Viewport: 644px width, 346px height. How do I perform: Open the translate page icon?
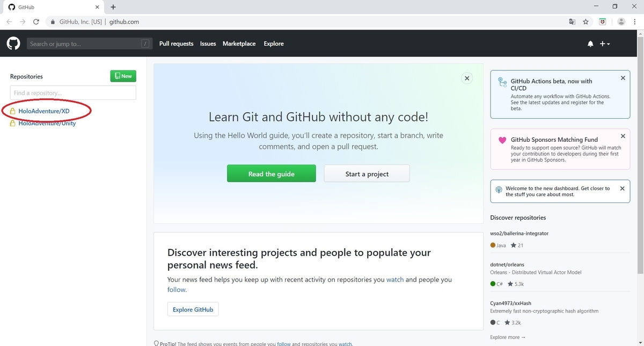(x=572, y=22)
